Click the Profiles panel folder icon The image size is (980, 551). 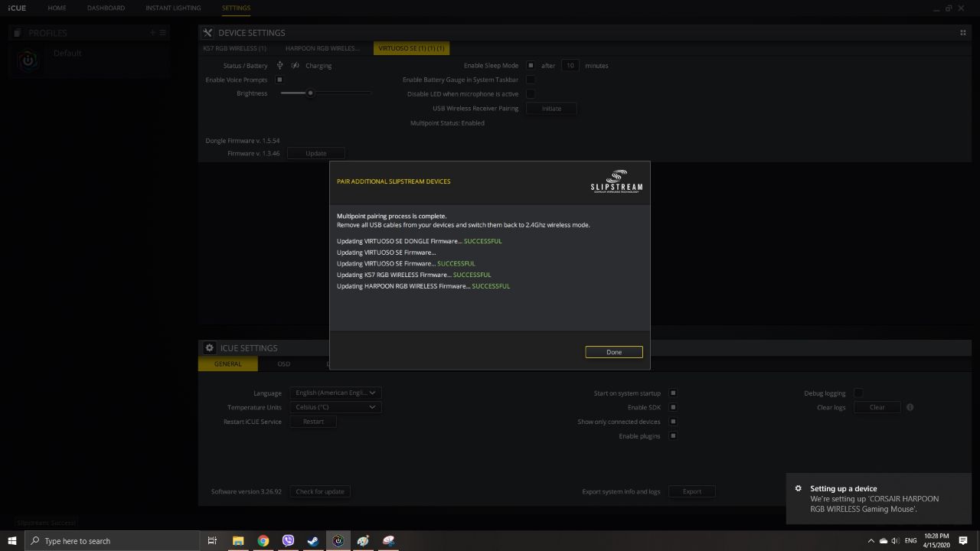pos(18,33)
